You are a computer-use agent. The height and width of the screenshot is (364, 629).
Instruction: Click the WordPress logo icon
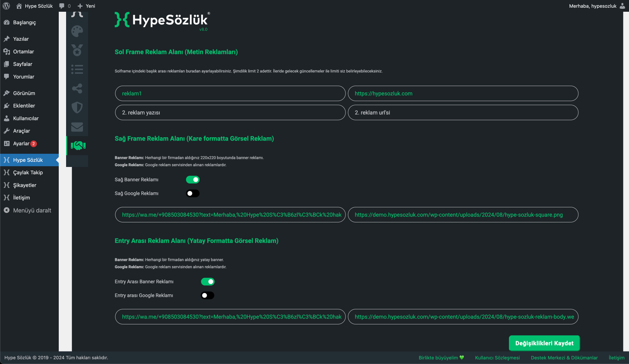pos(6,6)
